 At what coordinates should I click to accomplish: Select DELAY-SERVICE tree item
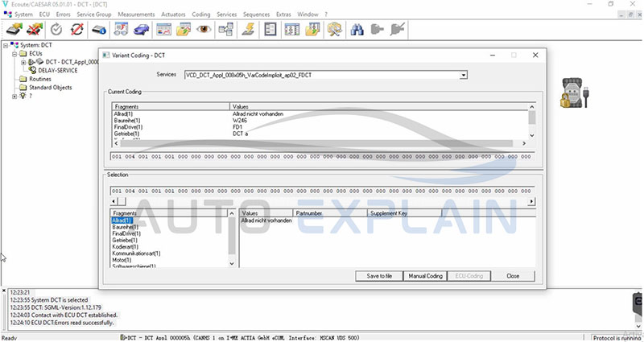pos(57,70)
